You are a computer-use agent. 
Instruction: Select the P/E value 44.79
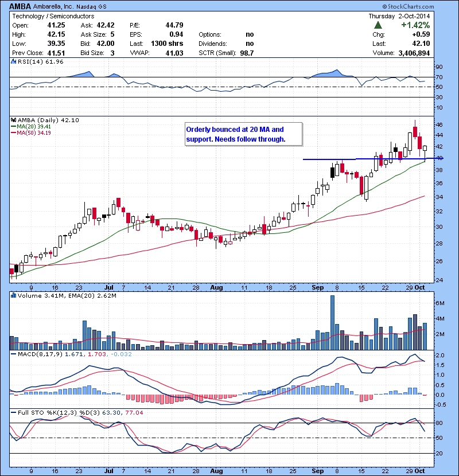[x=174, y=25]
